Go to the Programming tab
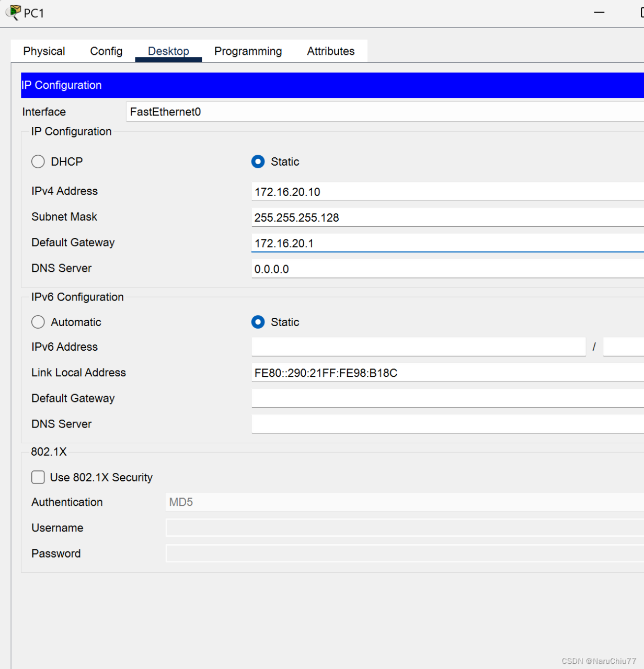 pyautogui.click(x=248, y=51)
